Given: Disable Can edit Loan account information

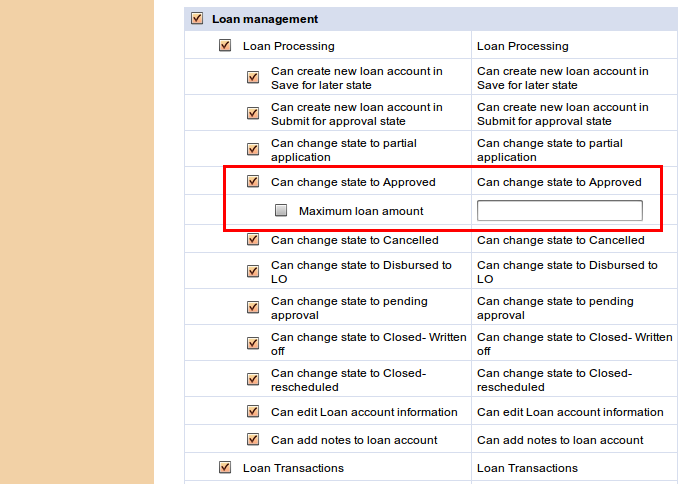Looking at the screenshot, I should [253, 412].
